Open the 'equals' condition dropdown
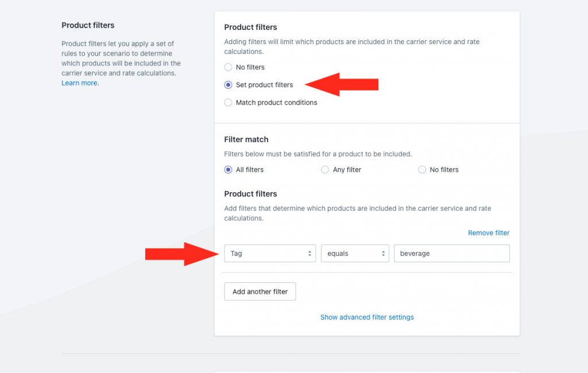This screenshot has width=588, height=373. click(x=355, y=254)
